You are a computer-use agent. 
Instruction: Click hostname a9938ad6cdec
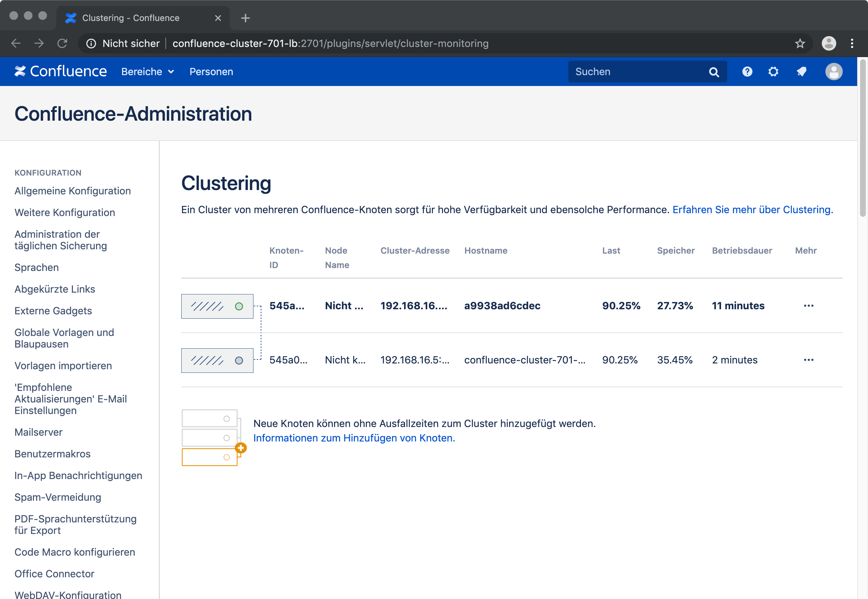pyautogui.click(x=502, y=306)
